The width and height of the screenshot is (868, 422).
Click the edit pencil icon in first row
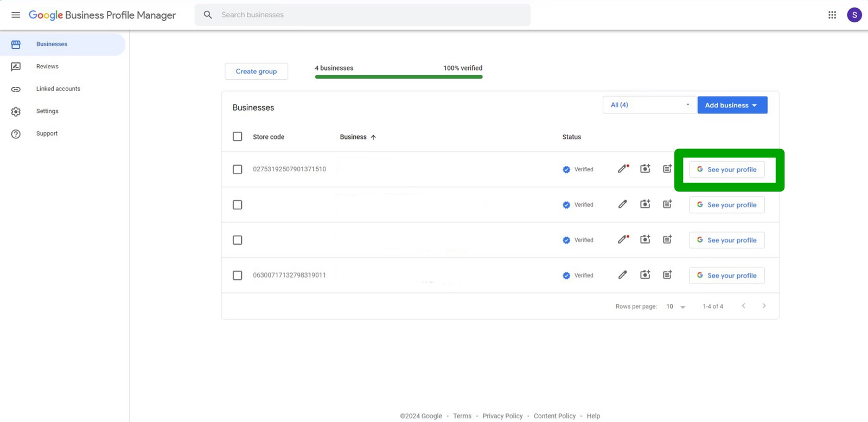623,169
